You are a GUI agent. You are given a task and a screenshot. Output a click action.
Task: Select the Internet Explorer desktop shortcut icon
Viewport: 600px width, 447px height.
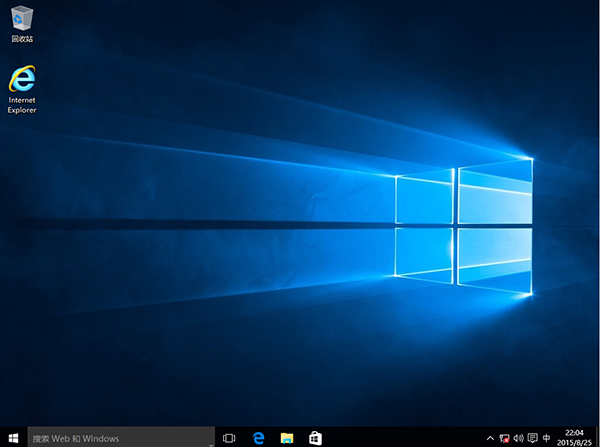click(21, 80)
